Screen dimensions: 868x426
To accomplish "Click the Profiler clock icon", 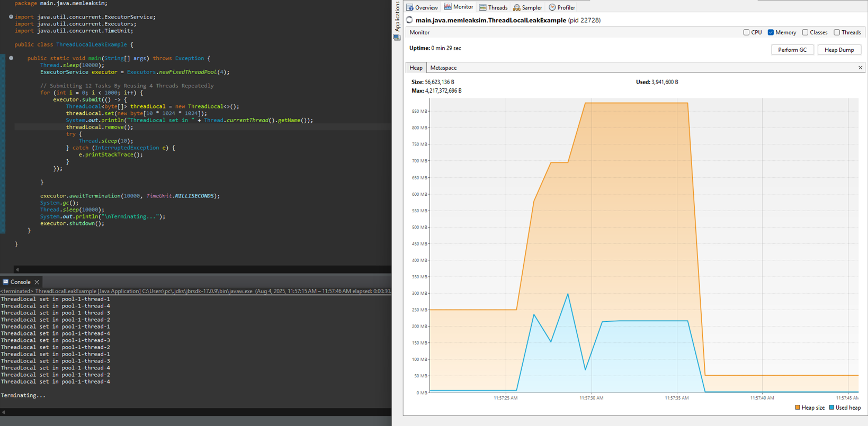I will 552,7.
